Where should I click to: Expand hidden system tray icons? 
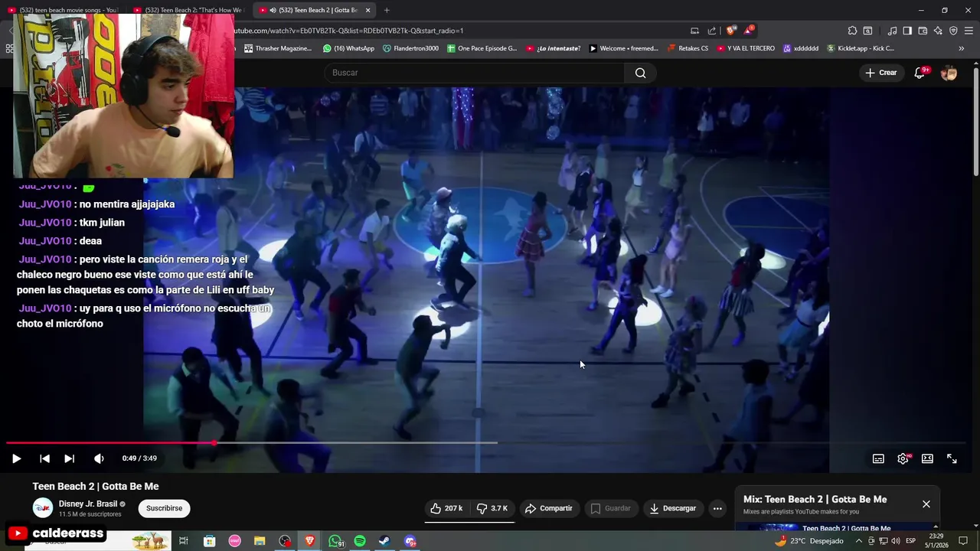pos(858,541)
